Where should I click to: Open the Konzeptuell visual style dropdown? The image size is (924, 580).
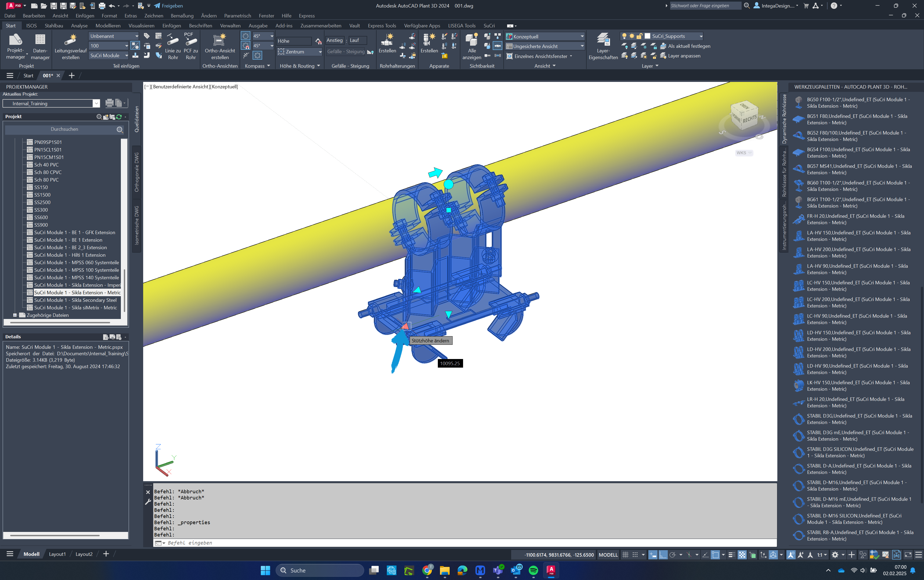545,37
